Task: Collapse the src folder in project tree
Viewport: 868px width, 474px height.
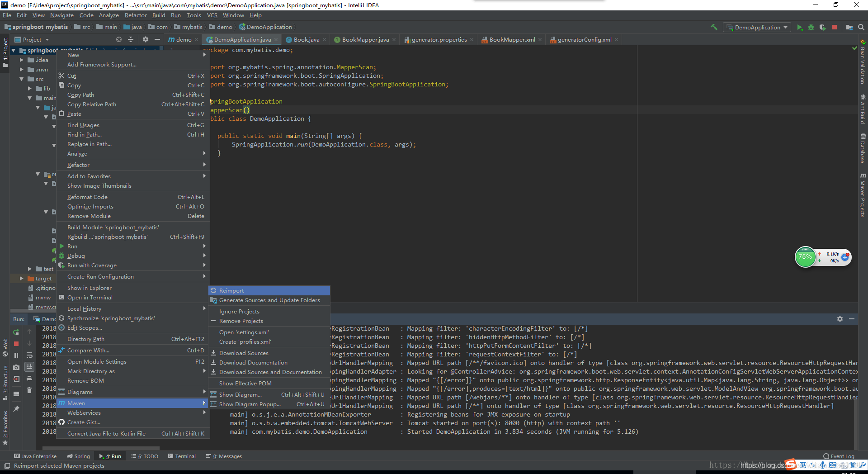Action: [21, 79]
